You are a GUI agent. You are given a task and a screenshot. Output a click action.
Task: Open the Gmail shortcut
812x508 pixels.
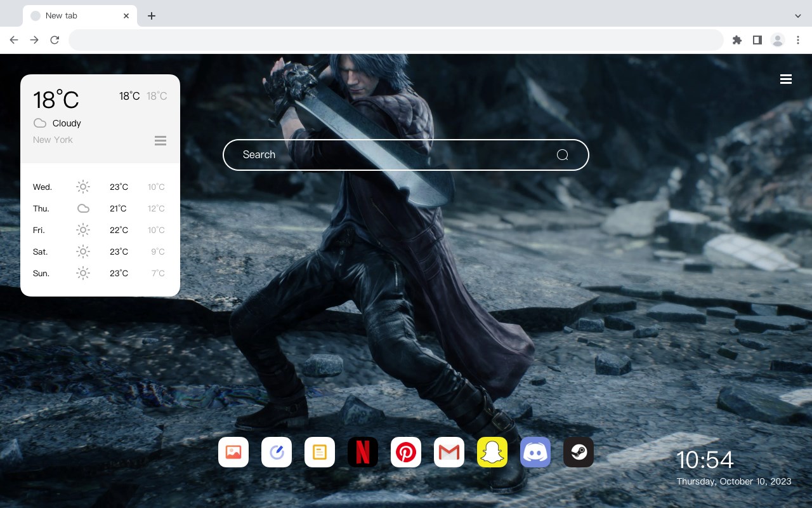point(449,452)
